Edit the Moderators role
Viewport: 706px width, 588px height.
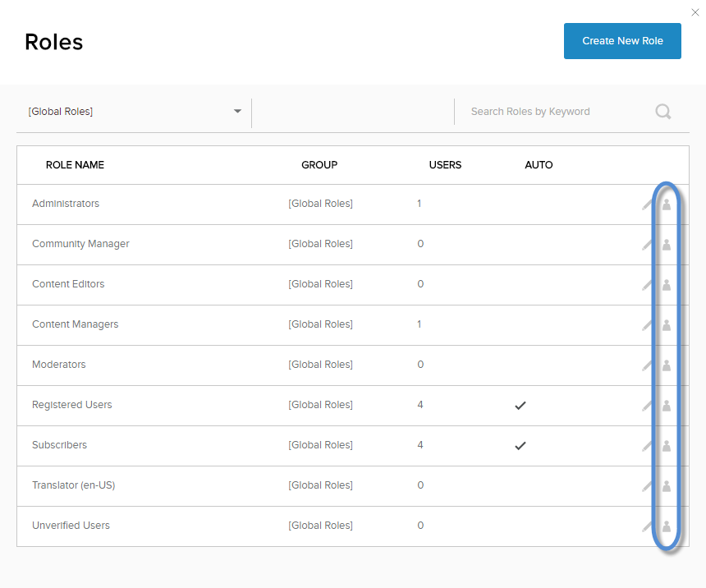click(x=648, y=365)
